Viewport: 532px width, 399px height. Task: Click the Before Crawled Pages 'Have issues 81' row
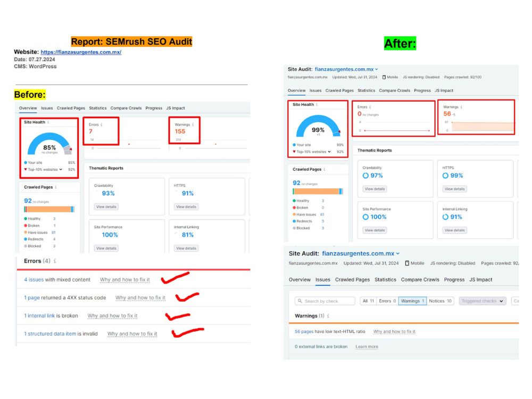tap(40, 232)
